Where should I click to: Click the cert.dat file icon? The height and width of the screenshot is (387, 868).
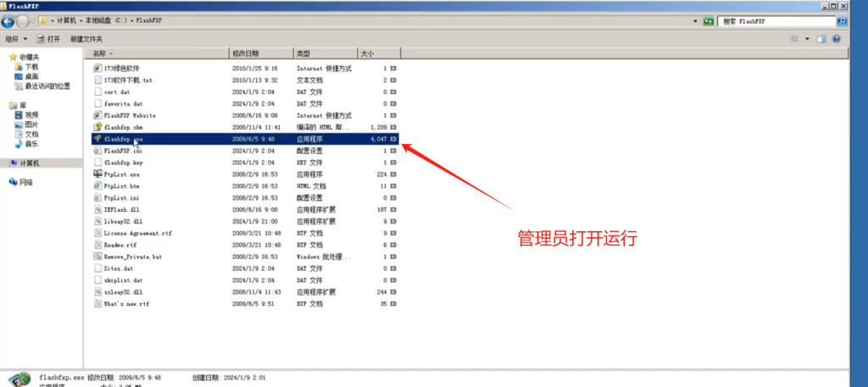coord(98,91)
